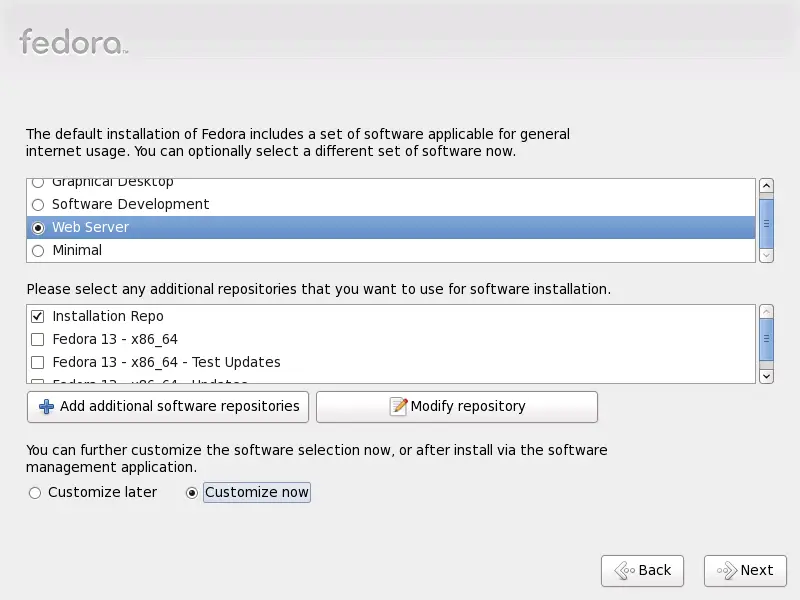
Task: Choose the Customize later radio button
Action: 35,493
